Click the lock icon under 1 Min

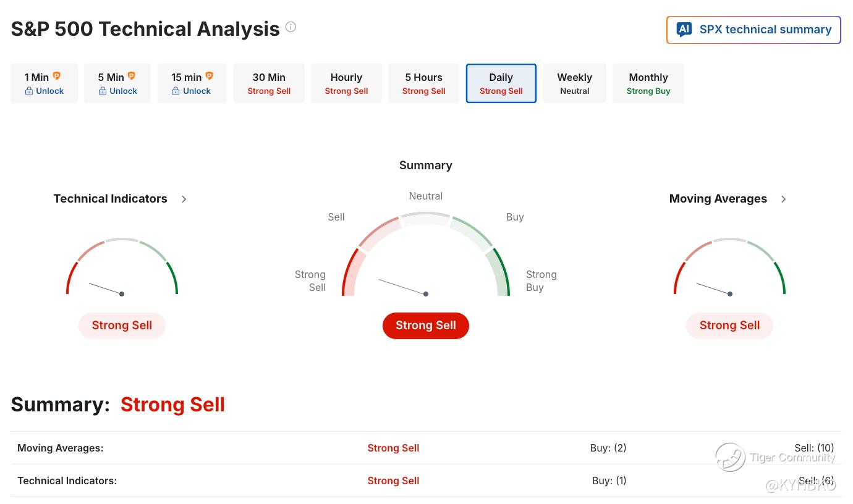coord(29,91)
